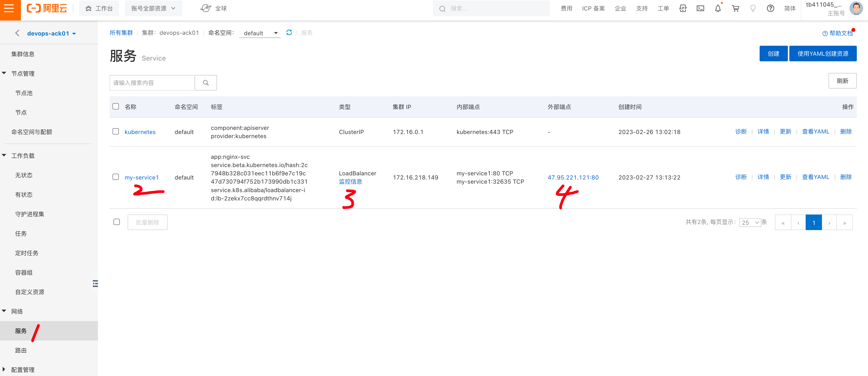Image resolution: width=868 pixels, height=376 pixels.
Task: Click the shopping cart icon
Action: 735,9
